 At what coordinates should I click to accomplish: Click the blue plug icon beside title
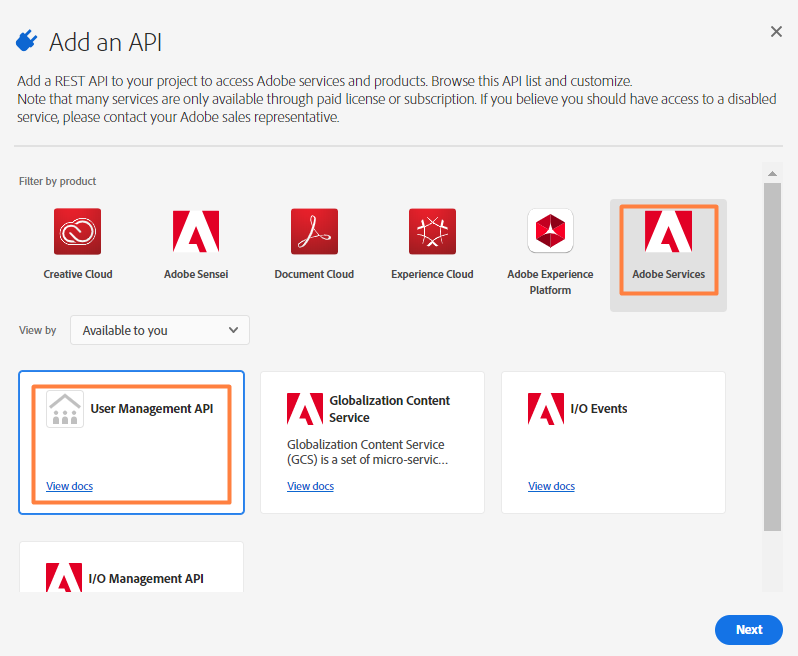(26, 41)
